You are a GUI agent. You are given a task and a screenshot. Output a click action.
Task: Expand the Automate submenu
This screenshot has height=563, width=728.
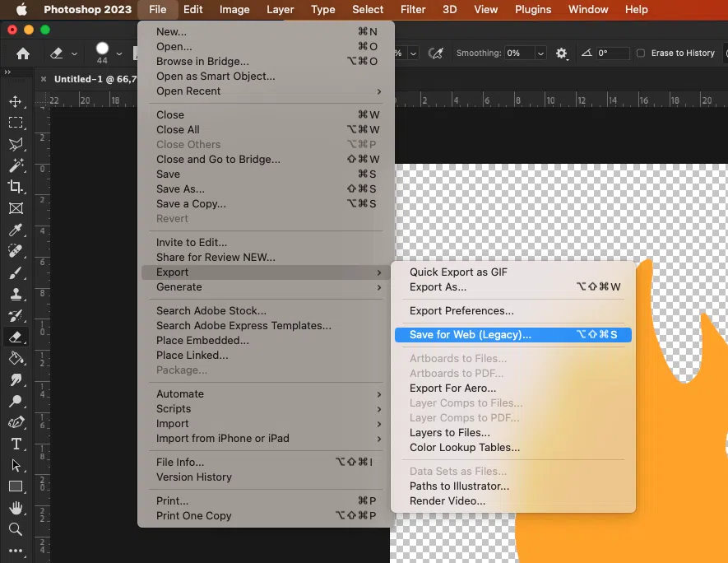[267, 394]
